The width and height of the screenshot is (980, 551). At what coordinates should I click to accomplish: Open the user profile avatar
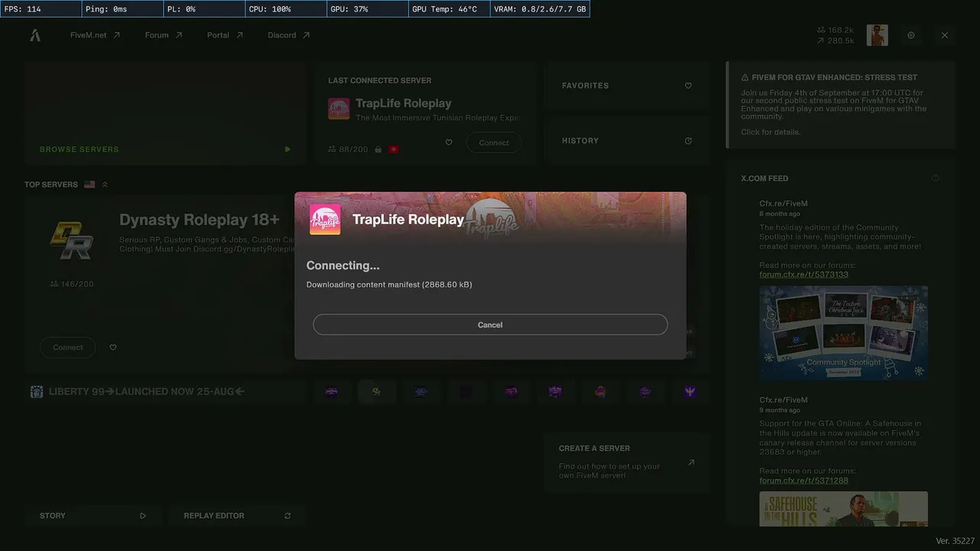click(x=877, y=35)
